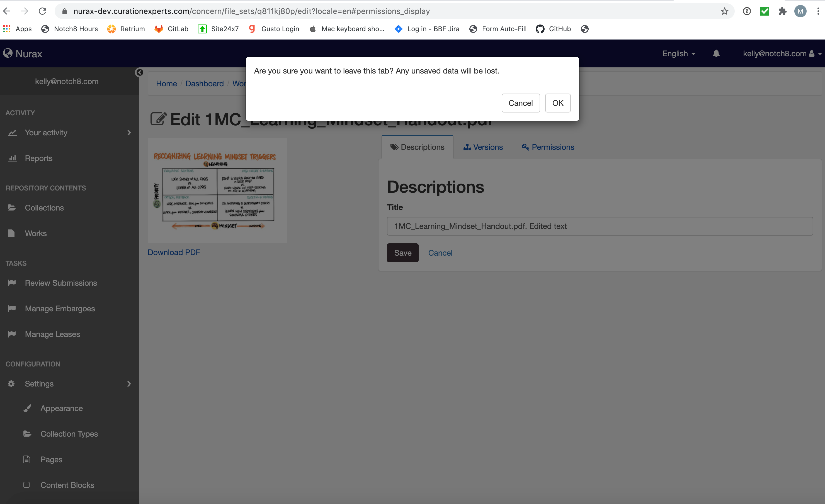Open the Retrium bookmark
The height and width of the screenshot is (504, 825).
coord(126,29)
